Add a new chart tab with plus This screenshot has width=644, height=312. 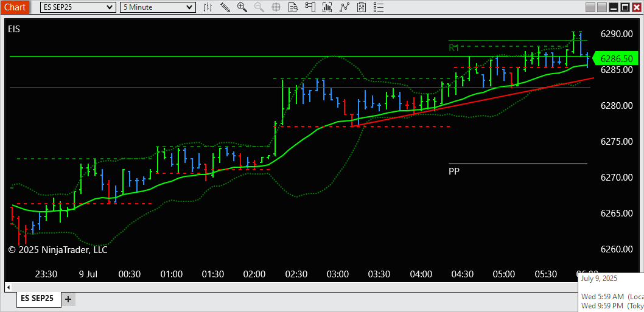68,299
